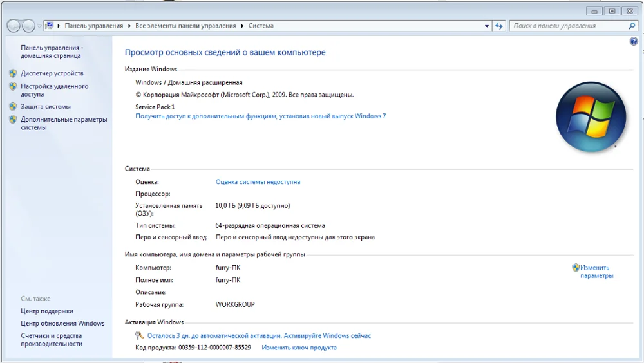Open Центр поддержки
The height and width of the screenshot is (363, 644).
47,311
